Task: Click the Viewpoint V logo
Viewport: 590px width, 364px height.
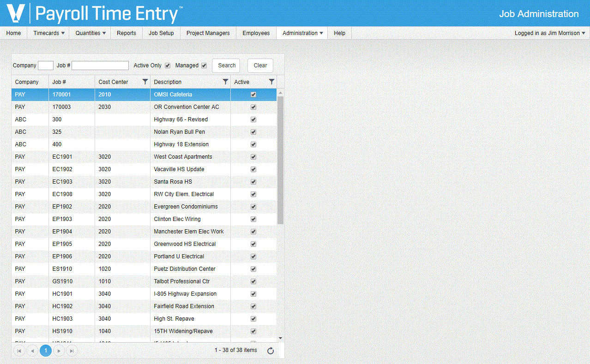Action: (15, 13)
